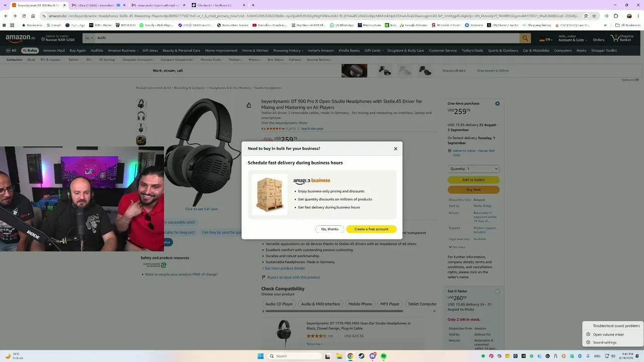Click 'Search this page' link
Image resolution: width=644 pixels, height=362 pixels.
(312, 129)
